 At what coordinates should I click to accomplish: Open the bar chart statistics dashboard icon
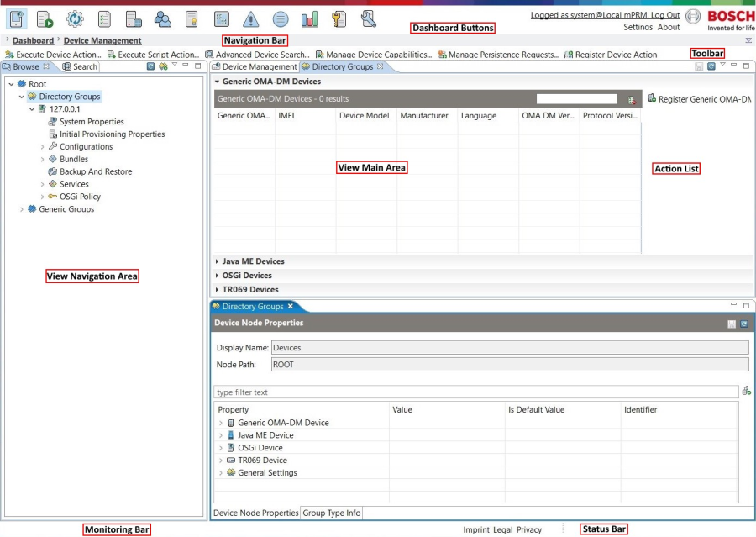point(309,19)
